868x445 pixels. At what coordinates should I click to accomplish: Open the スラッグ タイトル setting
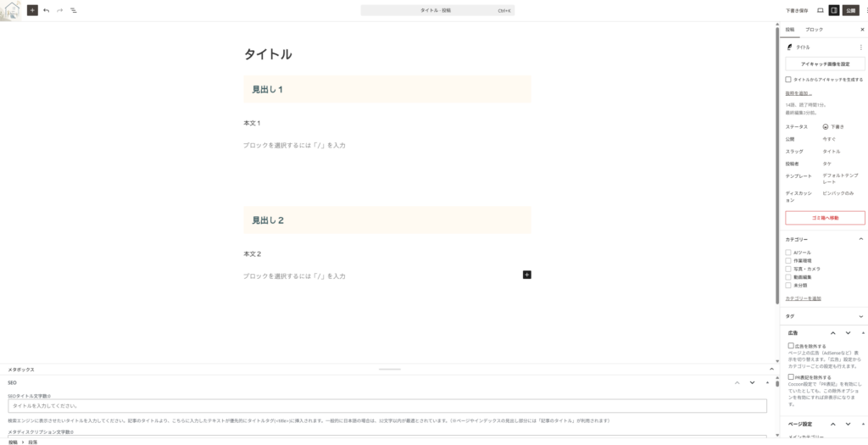tap(832, 151)
